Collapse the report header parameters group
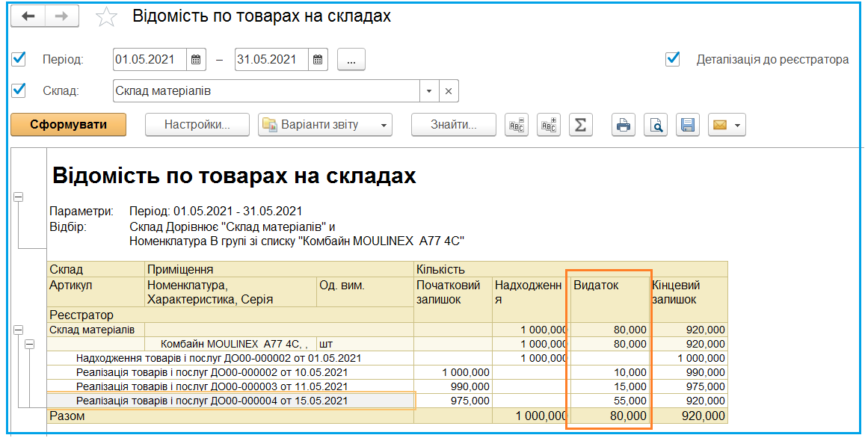868x438 pixels. point(18,197)
